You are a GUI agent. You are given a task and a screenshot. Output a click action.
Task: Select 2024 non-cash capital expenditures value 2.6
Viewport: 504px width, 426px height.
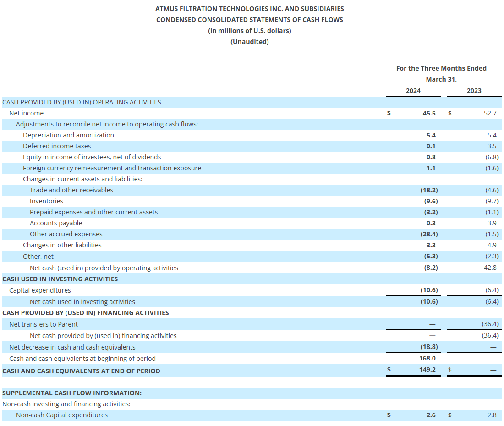(431, 415)
